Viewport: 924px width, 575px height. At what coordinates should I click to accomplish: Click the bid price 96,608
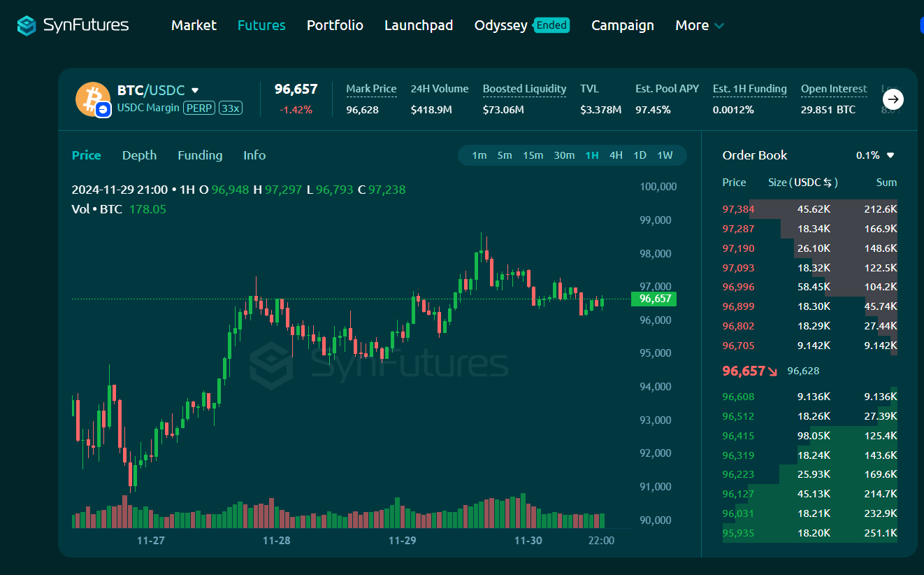pyautogui.click(x=738, y=397)
